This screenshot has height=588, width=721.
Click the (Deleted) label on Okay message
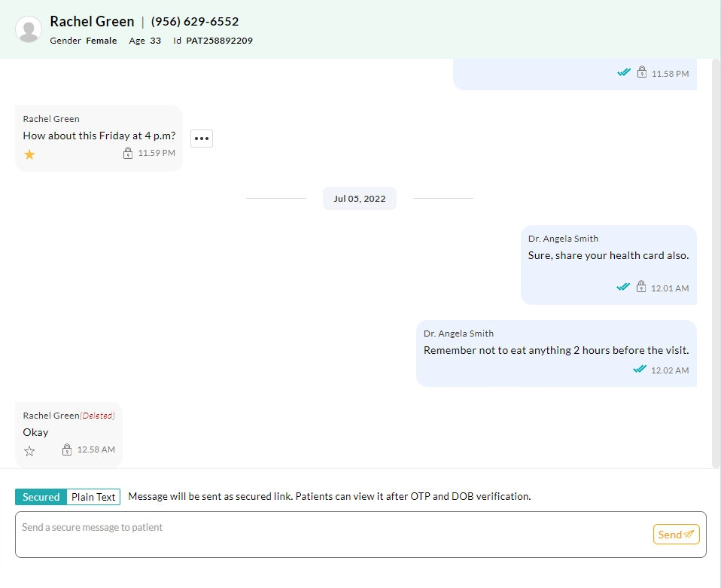point(96,415)
